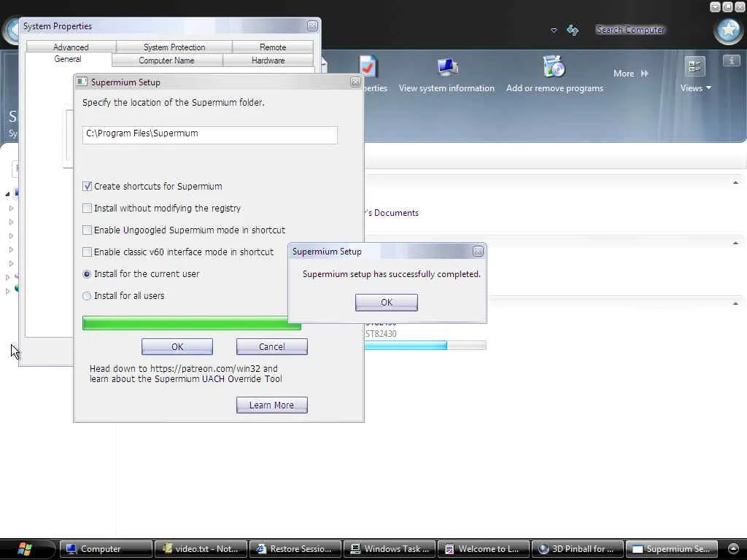Open the System Protection tab
The image size is (747, 560).
coord(174,47)
